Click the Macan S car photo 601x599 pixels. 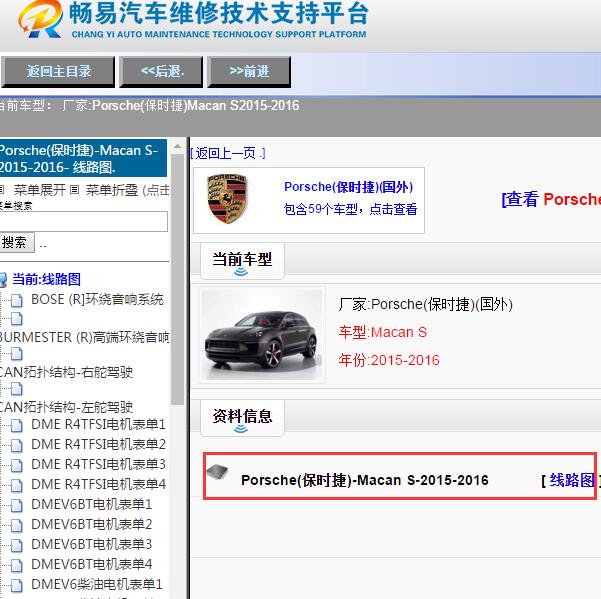(262, 335)
